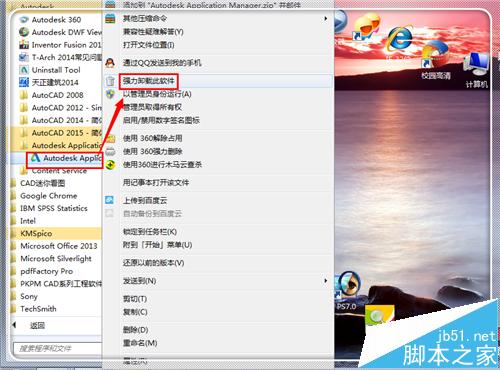
Task: Open T-Arch 2014 常见问题 document
Action: (60, 57)
